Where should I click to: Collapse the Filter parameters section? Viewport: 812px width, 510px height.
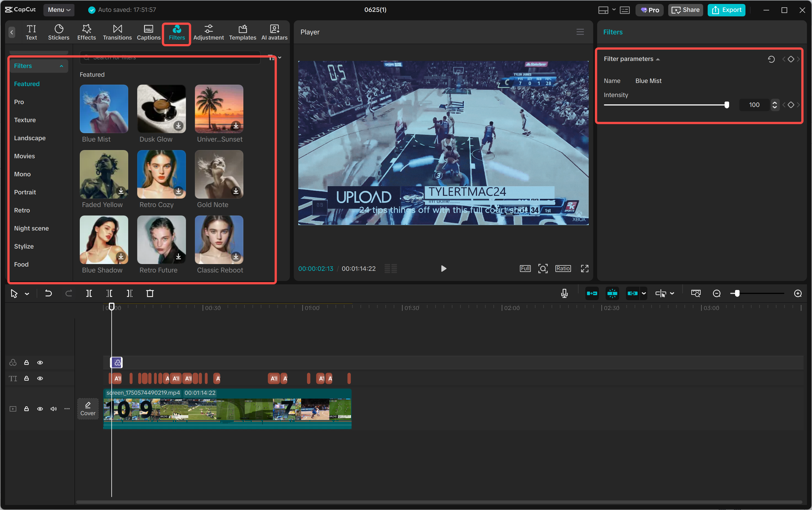pos(657,58)
